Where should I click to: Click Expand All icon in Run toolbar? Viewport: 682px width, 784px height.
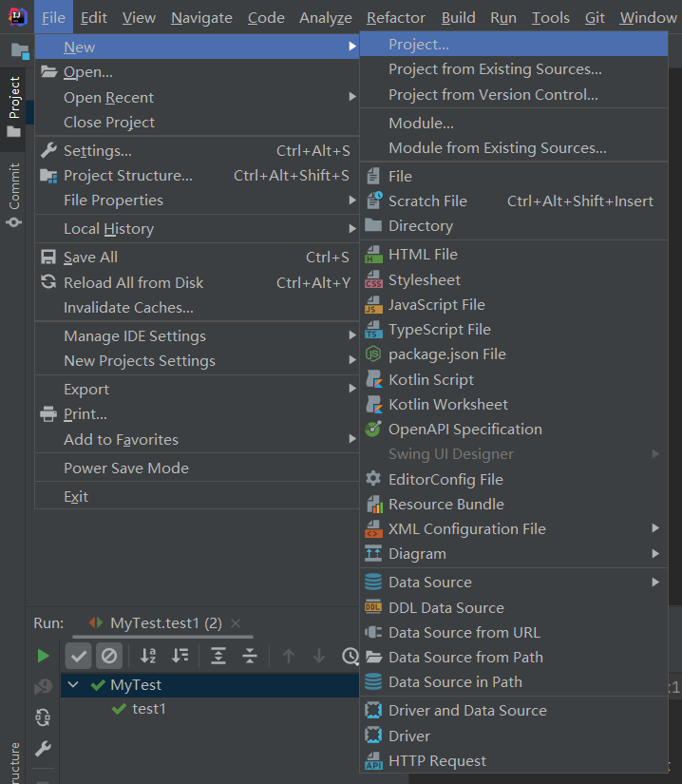click(218, 656)
